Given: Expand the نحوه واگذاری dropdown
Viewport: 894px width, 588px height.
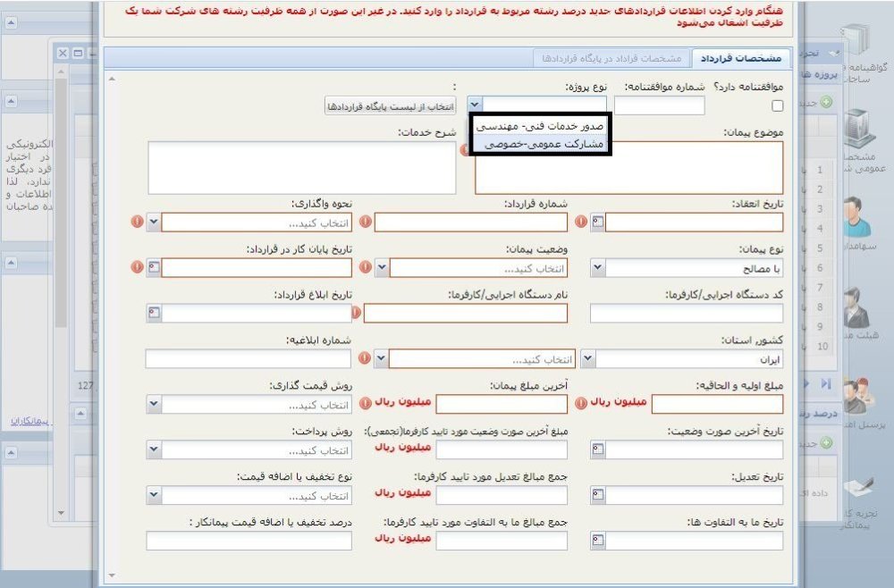Looking at the screenshot, I should click(154, 223).
